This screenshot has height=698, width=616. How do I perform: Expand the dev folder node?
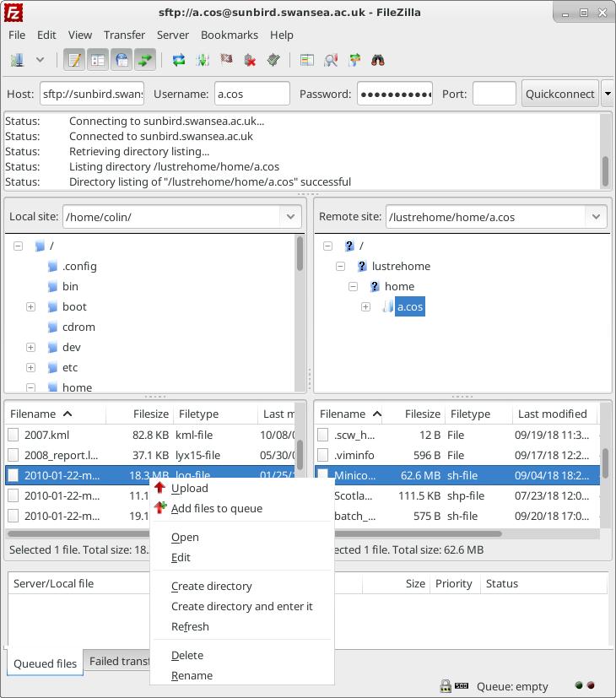pos(30,347)
